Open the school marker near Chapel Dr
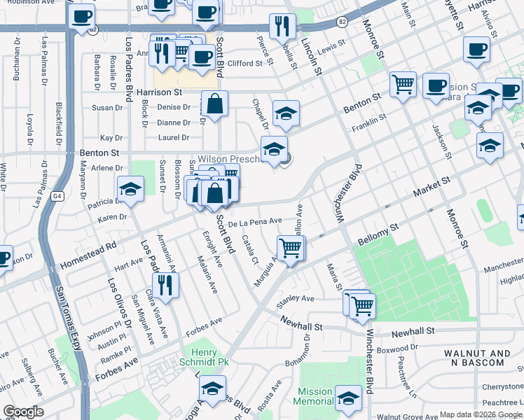Image resolution: width=524 pixels, height=420 pixels. tap(286, 115)
